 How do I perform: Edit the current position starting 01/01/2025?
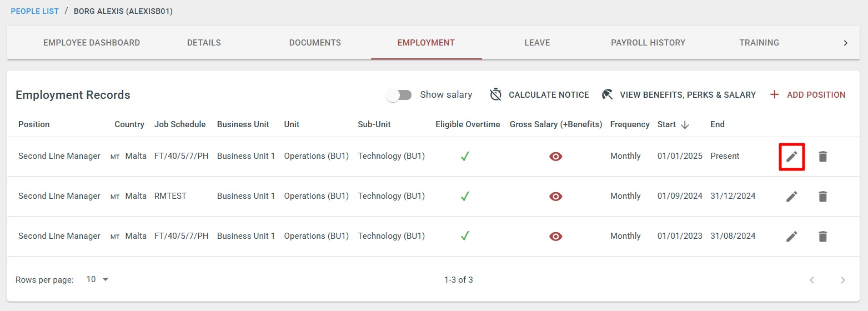[x=792, y=157]
